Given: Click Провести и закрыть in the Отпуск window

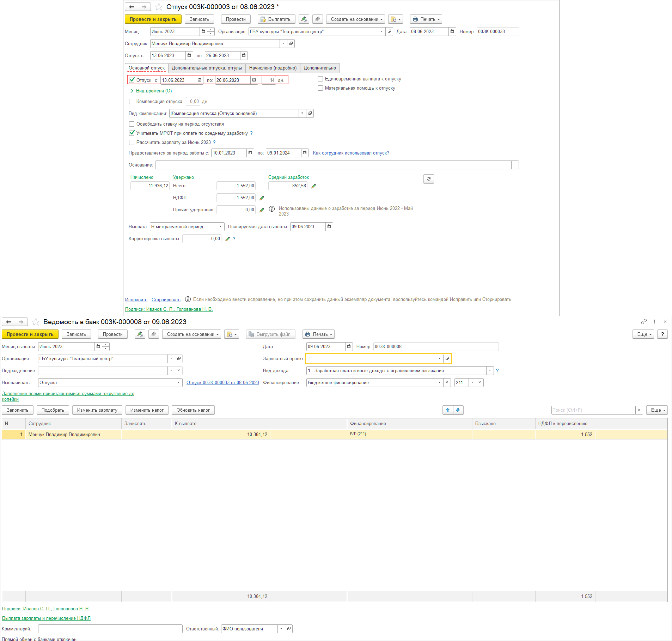Looking at the screenshot, I should 153,19.
